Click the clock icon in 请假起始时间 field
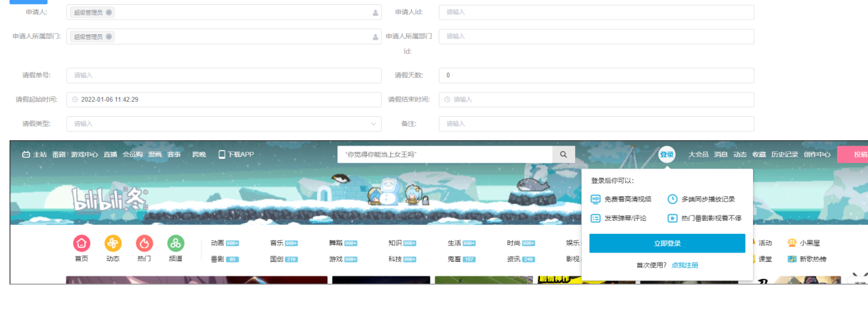The height and width of the screenshot is (316, 868). 75,100
